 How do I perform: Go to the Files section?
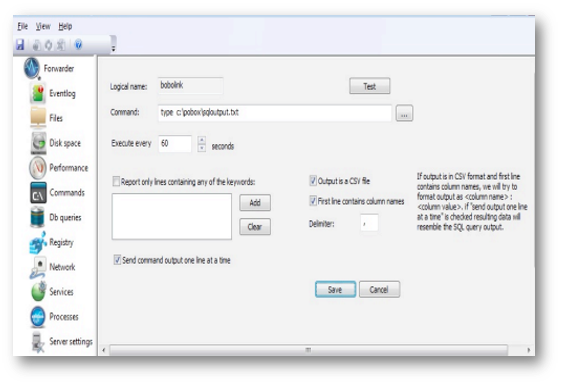click(x=47, y=118)
